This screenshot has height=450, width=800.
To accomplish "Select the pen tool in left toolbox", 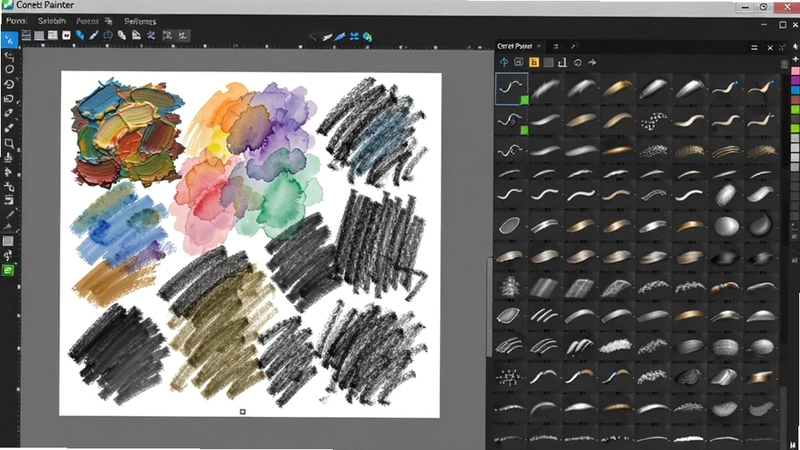I will 9,214.
